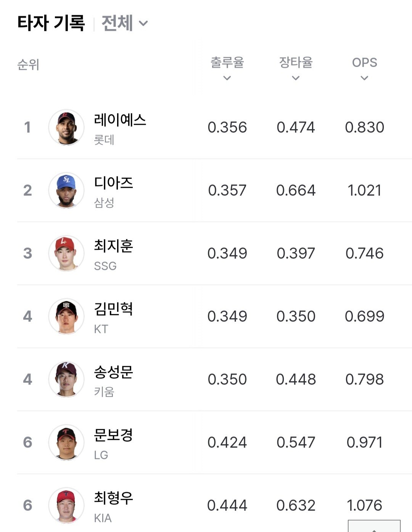Open 최형우 player profile name
The height and width of the screenshot is (532, 412).
(113, 498)
